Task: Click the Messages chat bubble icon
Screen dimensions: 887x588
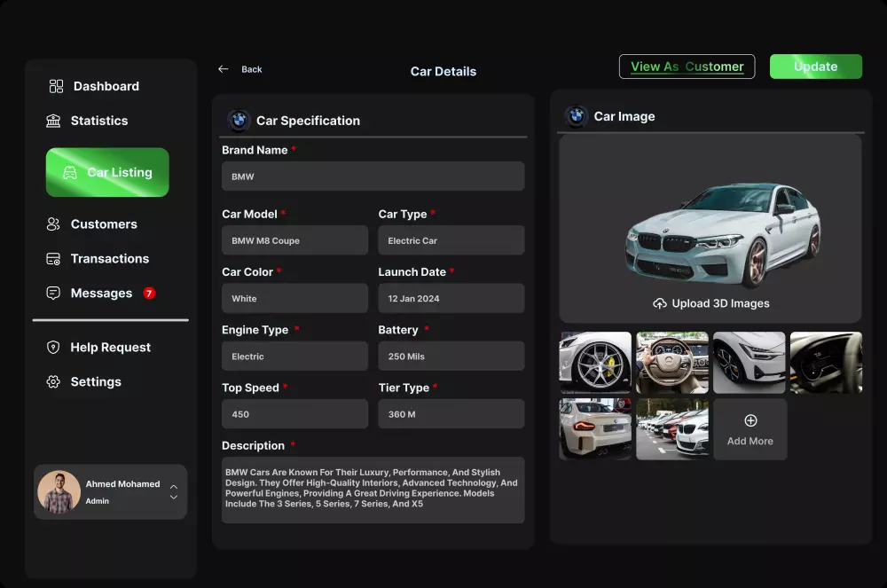Action: (x=53, y=293)
